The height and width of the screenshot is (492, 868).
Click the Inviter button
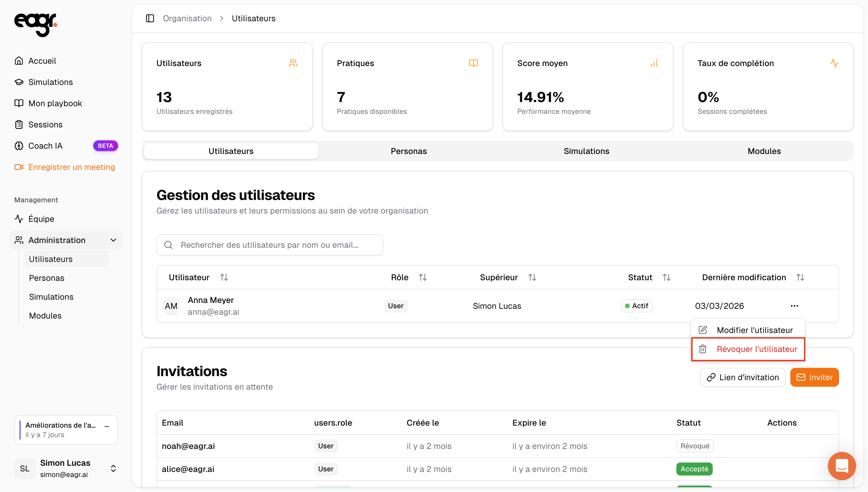pyautogui.click(x=814, y=377)
